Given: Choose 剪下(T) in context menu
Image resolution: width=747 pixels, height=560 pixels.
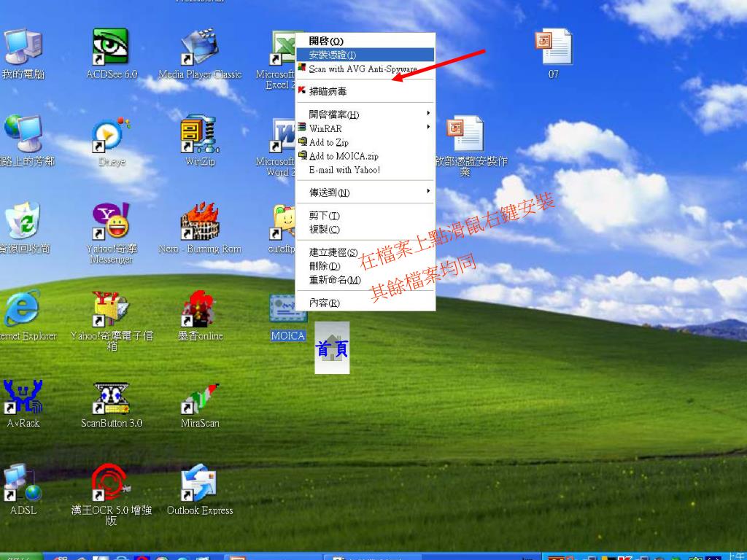Looking at the screenshot, I should tap(365, 215).
